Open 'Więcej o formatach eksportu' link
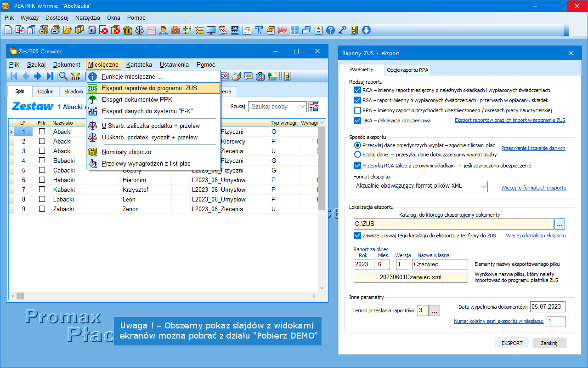Image resolution: width=588 pixels, height=368 pixels. point(534,188)
